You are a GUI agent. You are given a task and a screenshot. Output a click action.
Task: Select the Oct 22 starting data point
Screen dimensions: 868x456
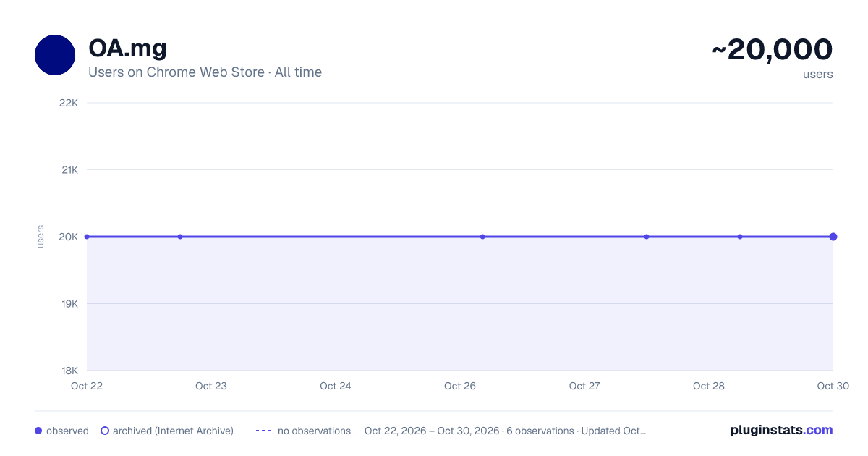pos(87,237)
